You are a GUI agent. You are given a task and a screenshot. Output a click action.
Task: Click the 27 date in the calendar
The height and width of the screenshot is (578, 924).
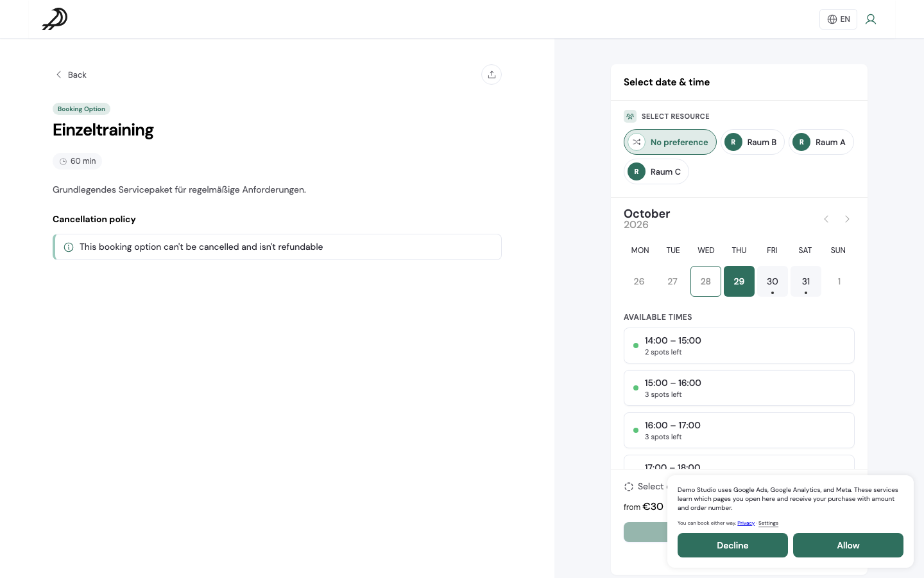[x=672, y=281]
